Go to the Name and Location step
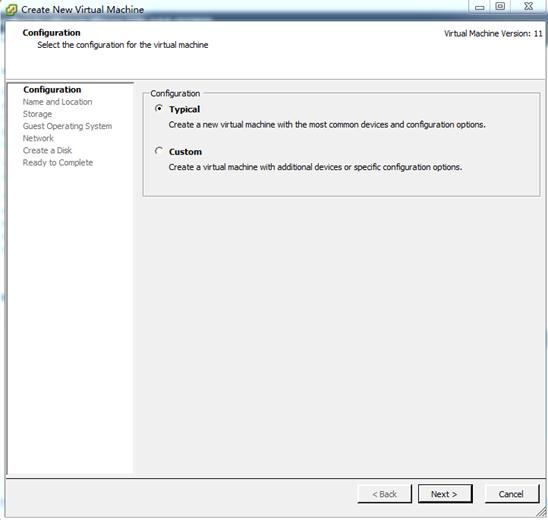Screen dimensions: 548x520 [57, 102]
